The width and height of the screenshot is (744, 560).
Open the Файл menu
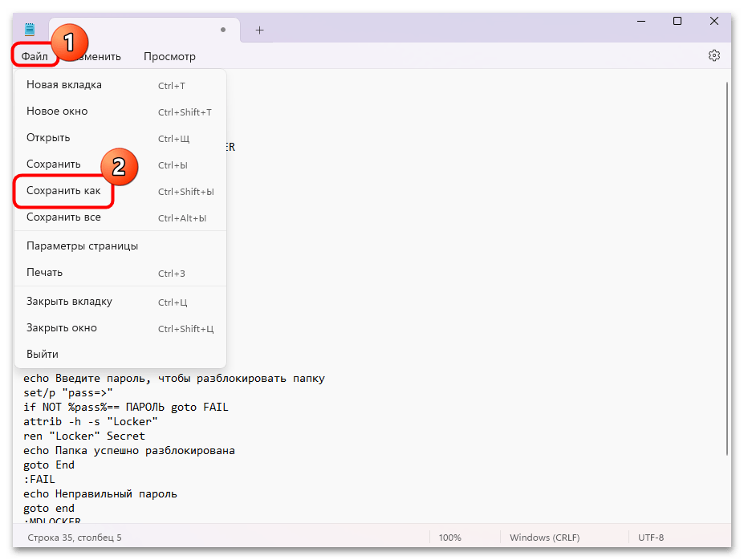point(35,56)
